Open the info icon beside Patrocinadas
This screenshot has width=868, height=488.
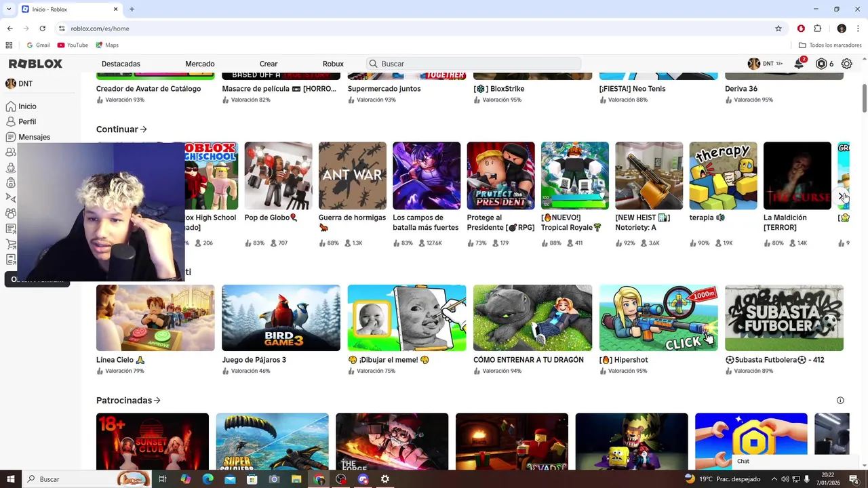coord(840,401)
